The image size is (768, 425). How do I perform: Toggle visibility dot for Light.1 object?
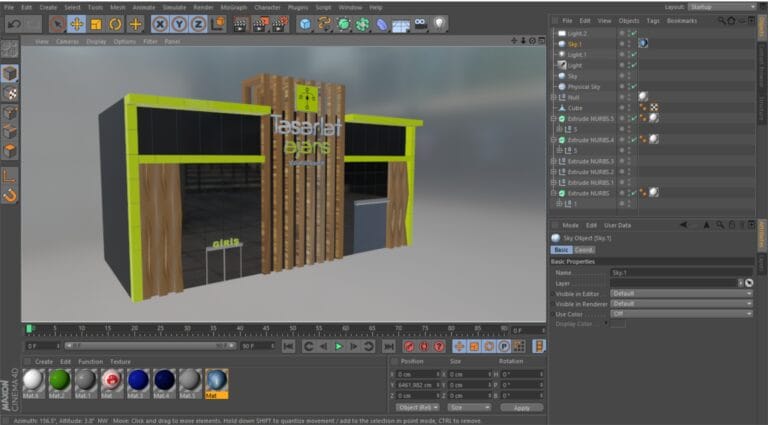pos(622,54)
